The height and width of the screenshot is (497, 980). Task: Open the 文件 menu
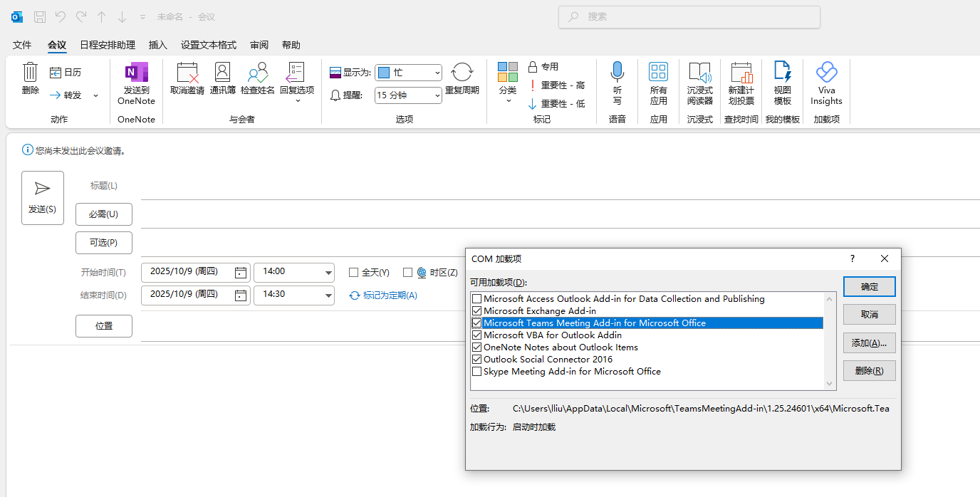click(x=22, y=45)
